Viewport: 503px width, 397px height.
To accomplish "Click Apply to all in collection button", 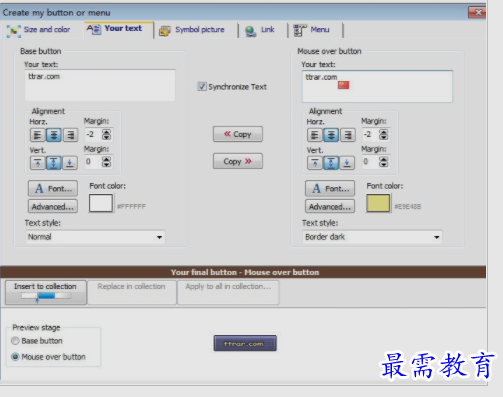I will pyautogui.click(x=228, y=292).
